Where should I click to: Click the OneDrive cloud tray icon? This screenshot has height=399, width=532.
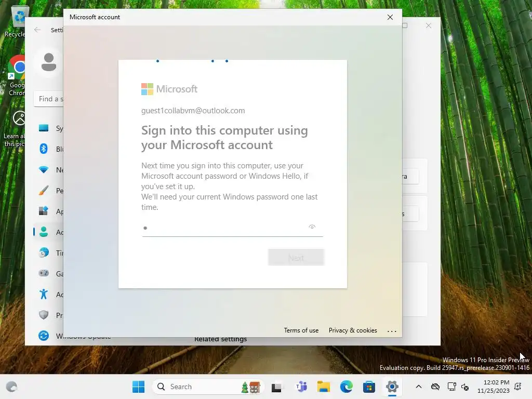(x=435, y=387)
